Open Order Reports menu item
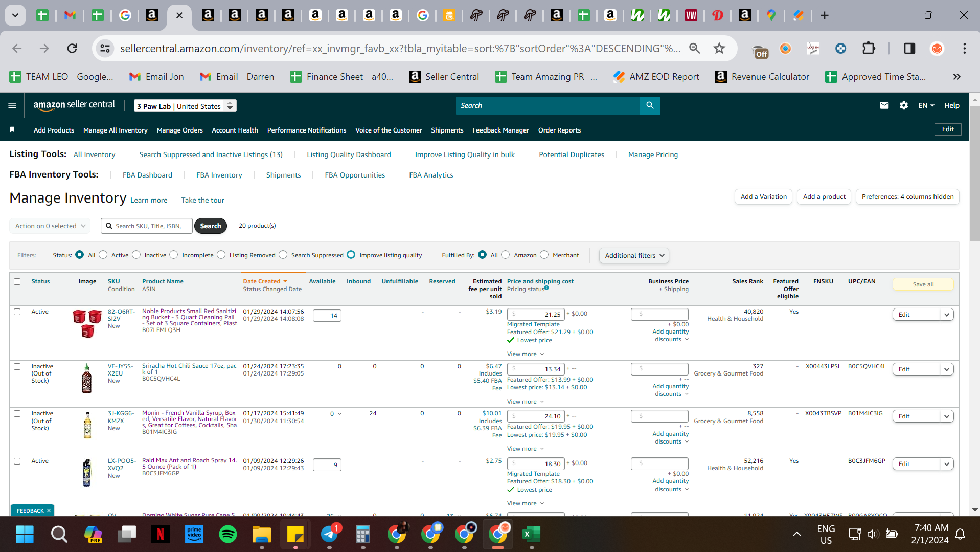This screenshot has width=980, height=552. click(x=559, y=130)
